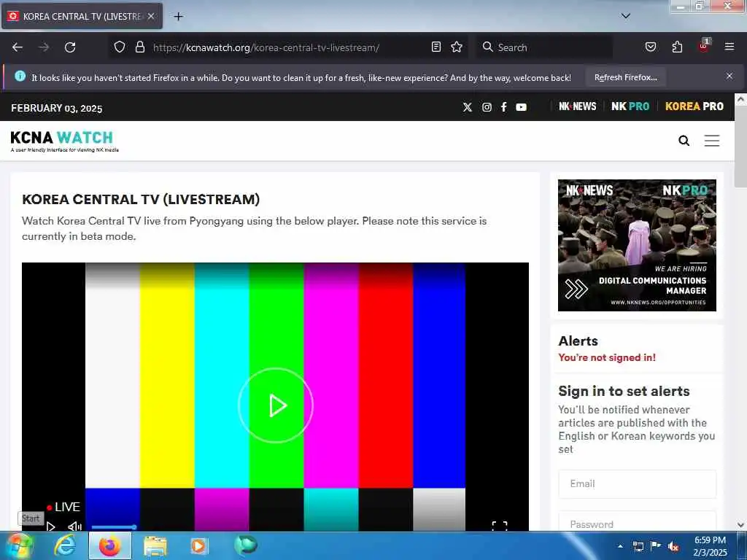The height and width of the screenshot is (560, 747).
Task: Open the NK News hiring advertisement banner
Action: [x=637, y=245]
